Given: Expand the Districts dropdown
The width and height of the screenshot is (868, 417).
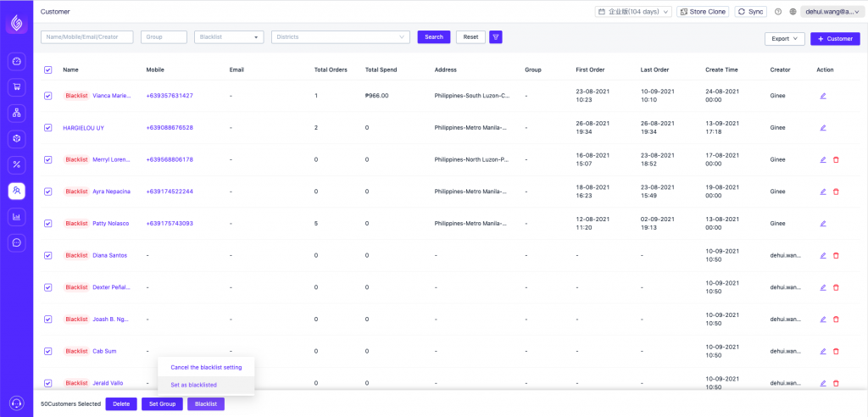Looking at the screenshot, I should pos(341,37).
